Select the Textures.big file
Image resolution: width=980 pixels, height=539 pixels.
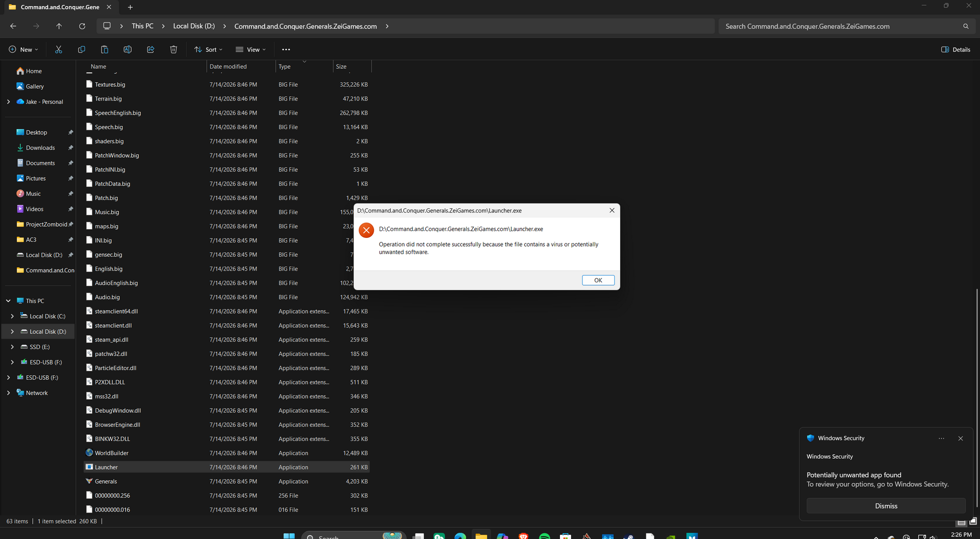point(227,84)
